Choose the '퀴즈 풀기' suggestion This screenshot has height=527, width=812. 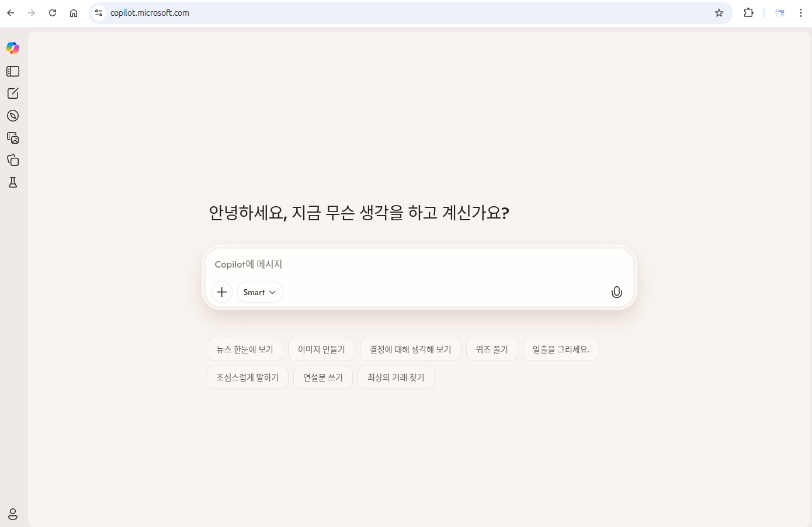492,349
